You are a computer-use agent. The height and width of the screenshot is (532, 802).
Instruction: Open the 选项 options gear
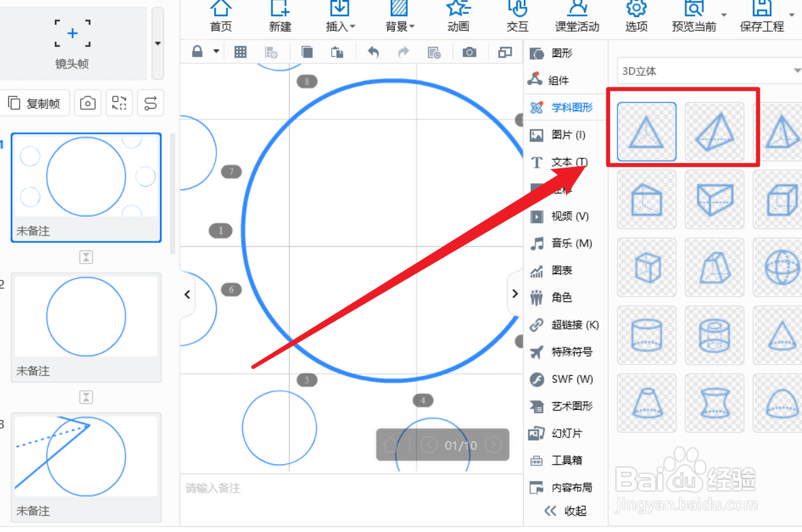[x=636, y=16]
